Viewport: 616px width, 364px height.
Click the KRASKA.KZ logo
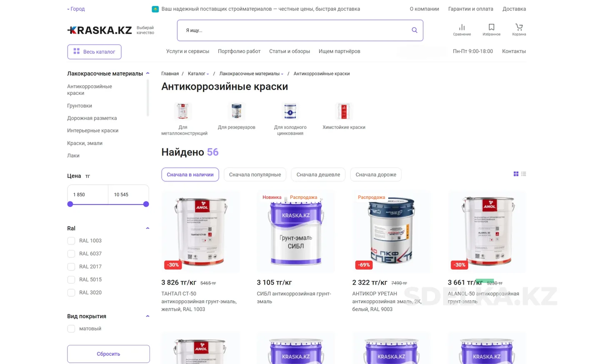click(100, 30)
